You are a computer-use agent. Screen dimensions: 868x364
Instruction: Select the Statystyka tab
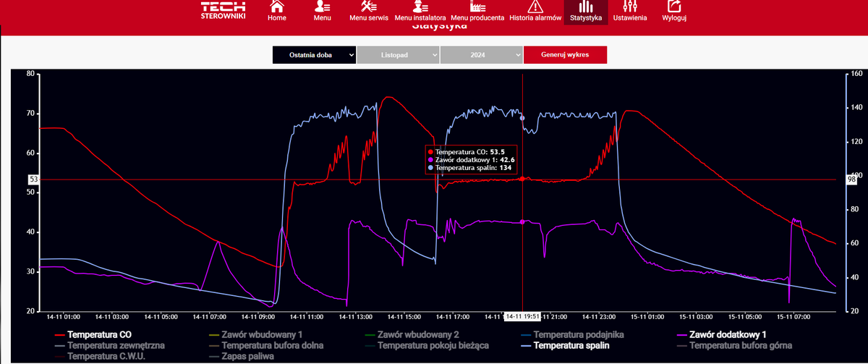tap(586, 12)
